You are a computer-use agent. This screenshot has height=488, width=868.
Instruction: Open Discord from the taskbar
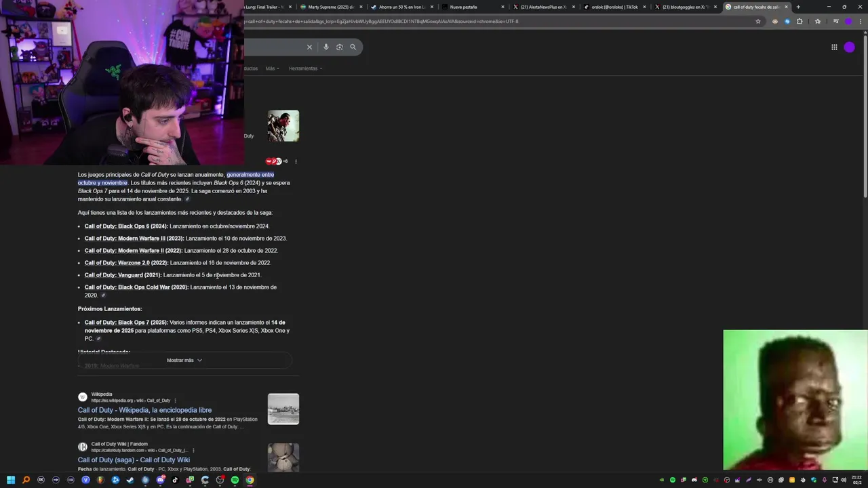tap(160, 480)
